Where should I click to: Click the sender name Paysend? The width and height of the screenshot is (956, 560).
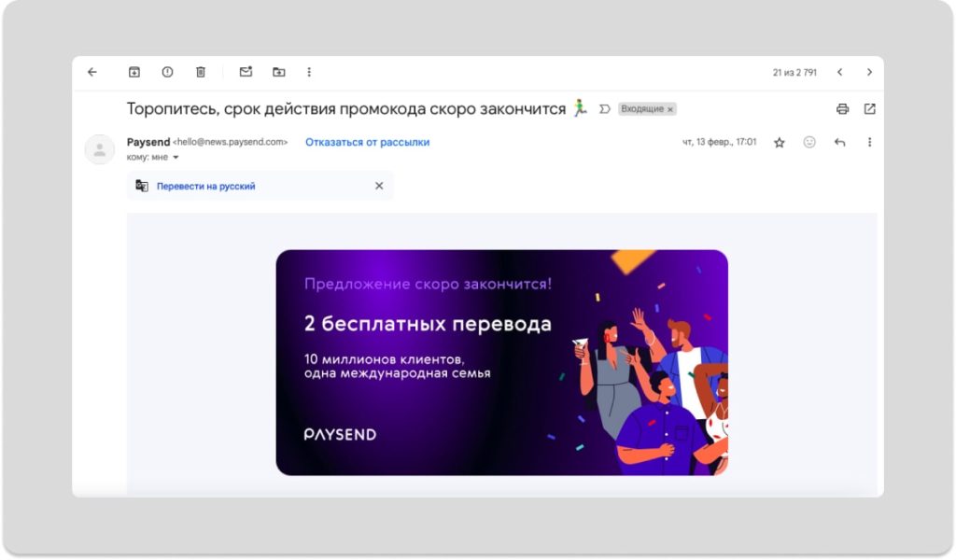click(148, 142)
